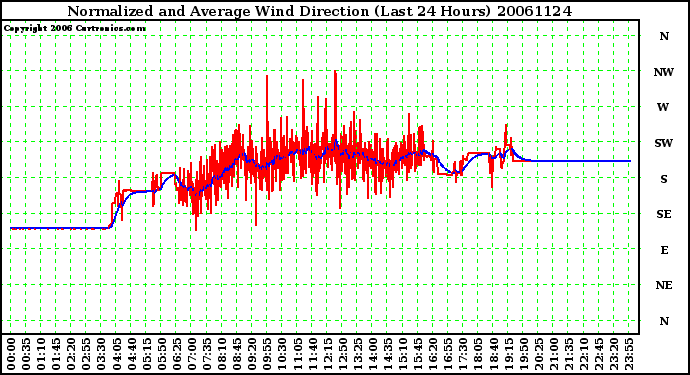Click the 21:35 time axis label

[x=569, y=354]
